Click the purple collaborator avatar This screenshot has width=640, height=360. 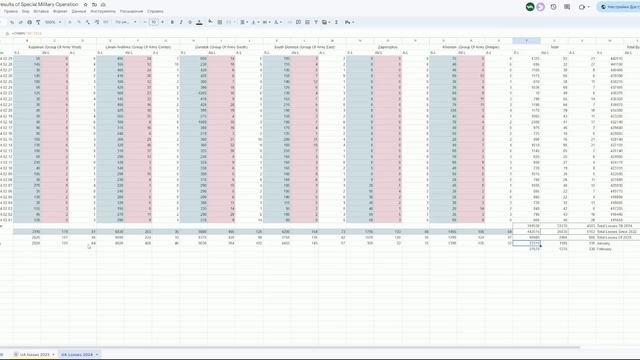540,7
